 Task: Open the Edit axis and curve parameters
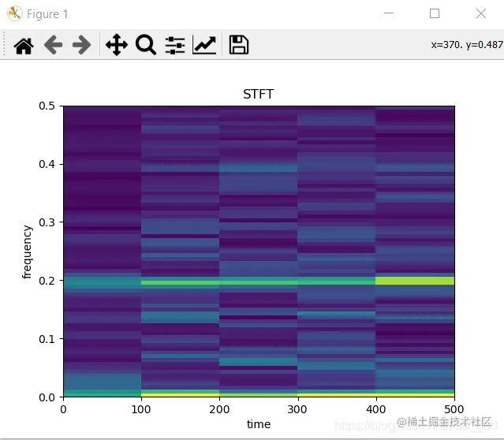pos(204,45)
